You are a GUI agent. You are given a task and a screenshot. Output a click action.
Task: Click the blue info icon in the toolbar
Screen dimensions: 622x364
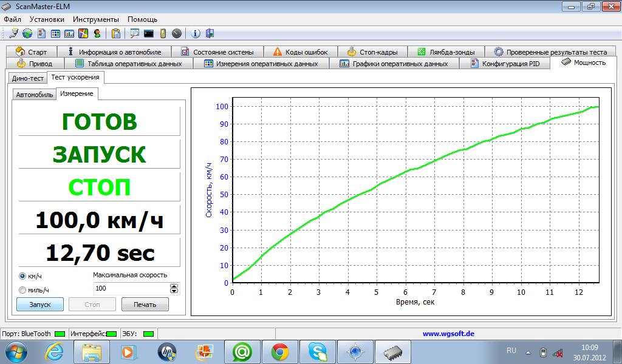coord(196,33)
